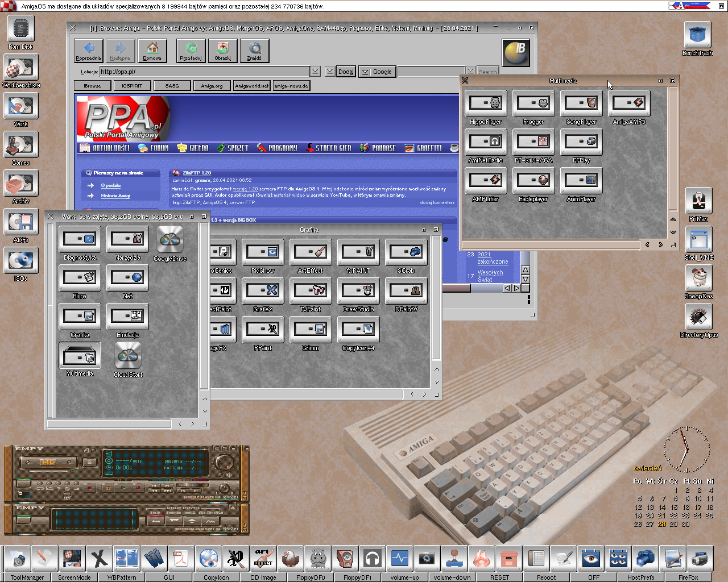Screen dimensions: 728x582
Task: Follow the 'dodaj komentarz' link
Action: (437, 202)
